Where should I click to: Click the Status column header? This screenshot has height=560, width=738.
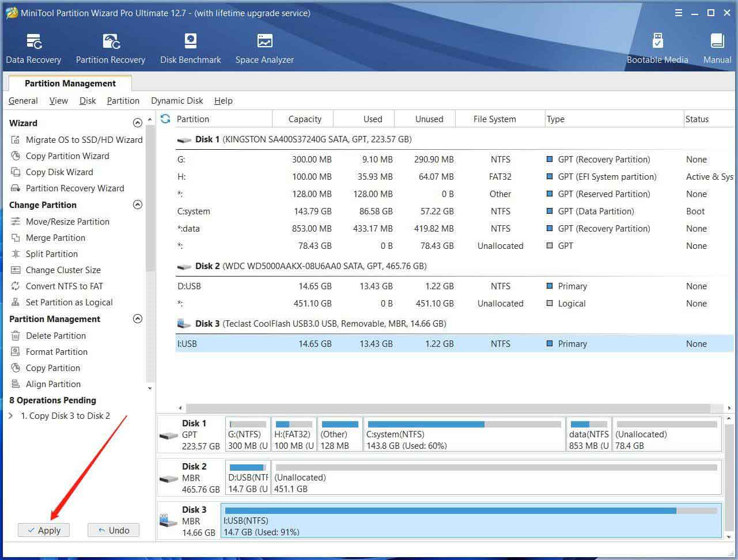tap(707, 119)
